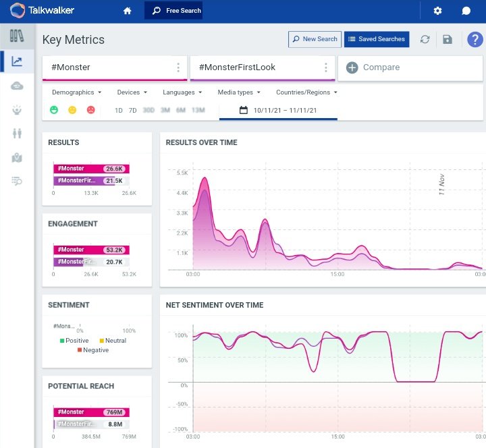Click the 11 Nov marker on results chart

pyautogui.click(x=441, y=185)
